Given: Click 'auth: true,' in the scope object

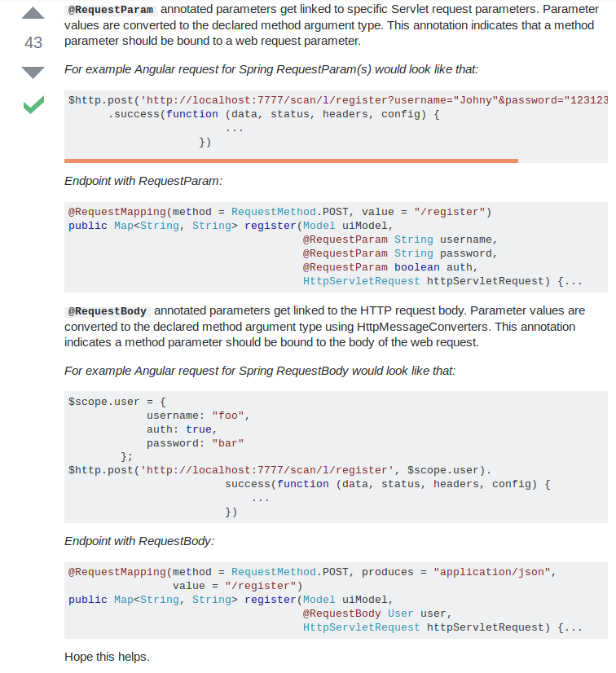Looking at the screenshot, I should 182,429.
